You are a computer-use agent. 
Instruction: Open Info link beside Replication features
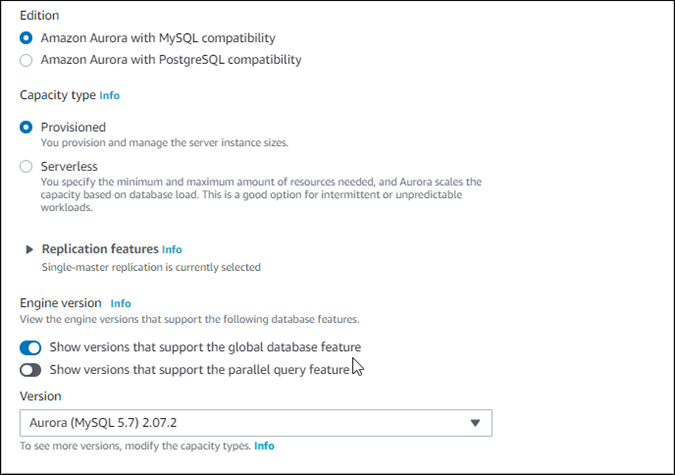click(172, 249)
